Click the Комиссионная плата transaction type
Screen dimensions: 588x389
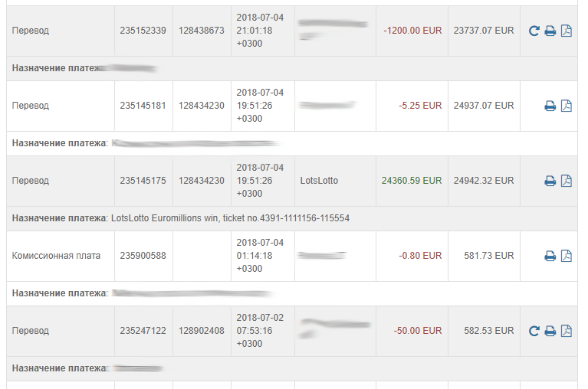point(56,256)
